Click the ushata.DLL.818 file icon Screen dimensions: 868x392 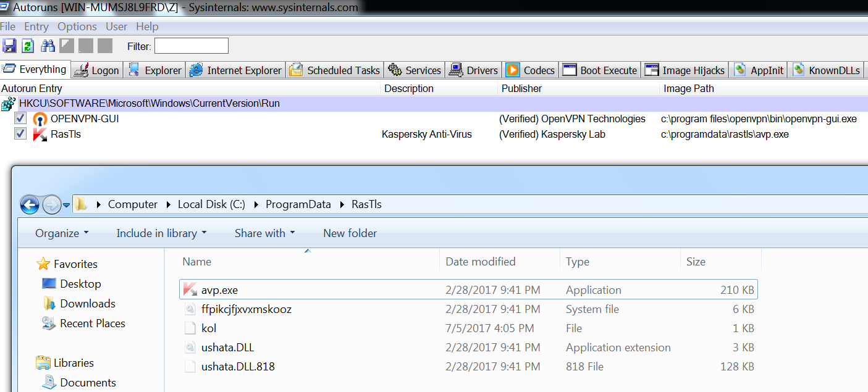(191, 367)
